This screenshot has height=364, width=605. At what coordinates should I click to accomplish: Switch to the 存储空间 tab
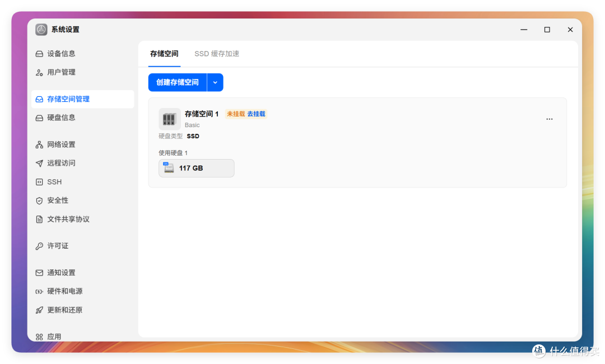click(x=164, y=54)
